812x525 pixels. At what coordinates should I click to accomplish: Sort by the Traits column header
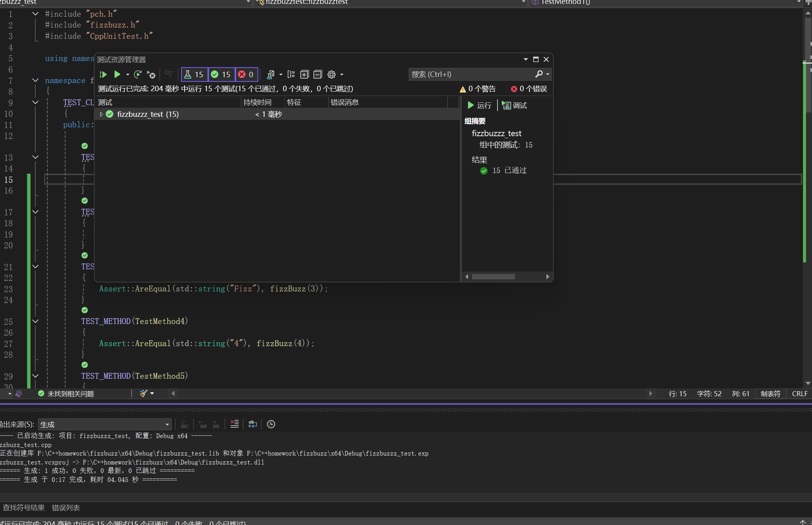[x=306, y=102]
